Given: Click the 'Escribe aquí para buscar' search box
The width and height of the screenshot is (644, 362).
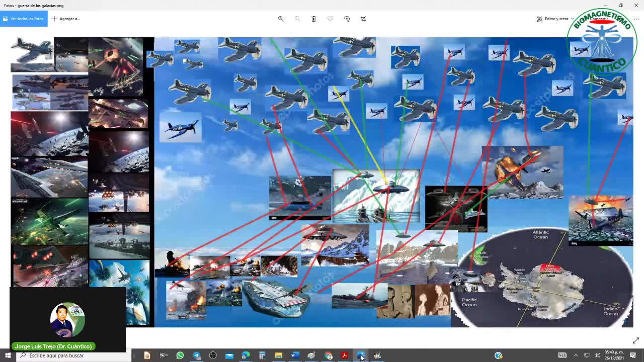Looking at the screenshot, I should tap(73, 355).
